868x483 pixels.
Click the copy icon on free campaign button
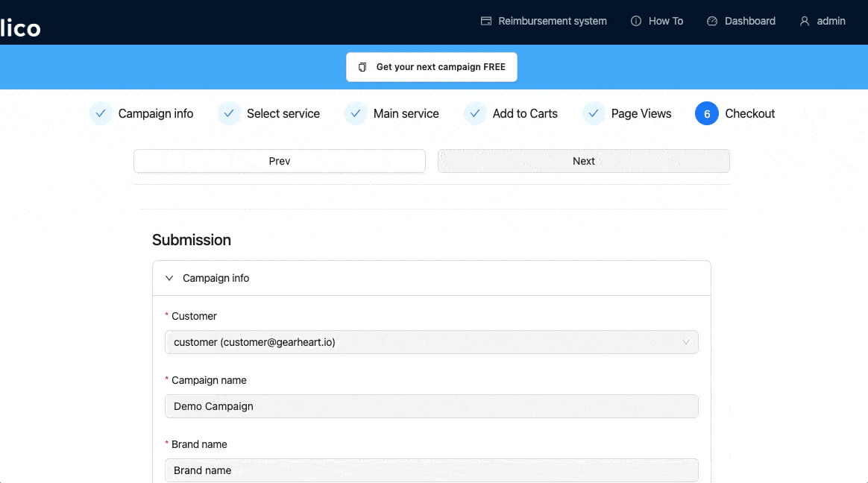tap(362, 67)
